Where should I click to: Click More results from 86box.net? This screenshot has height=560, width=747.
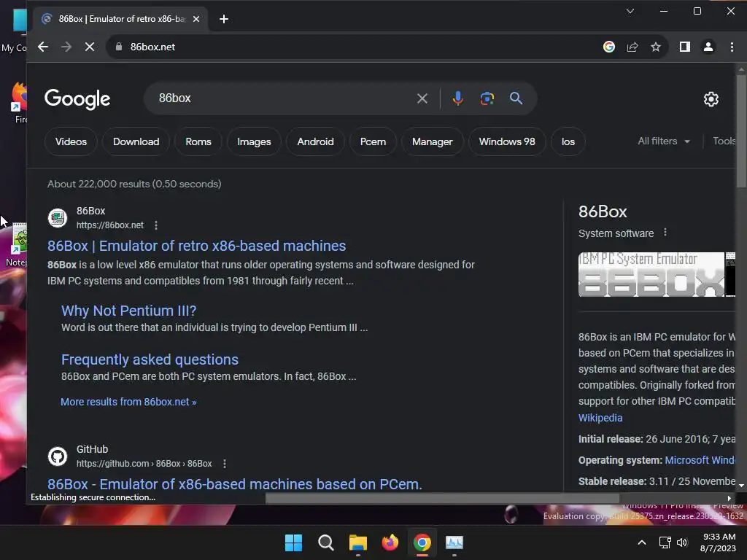pyautogui.click(x=128, y=402)
